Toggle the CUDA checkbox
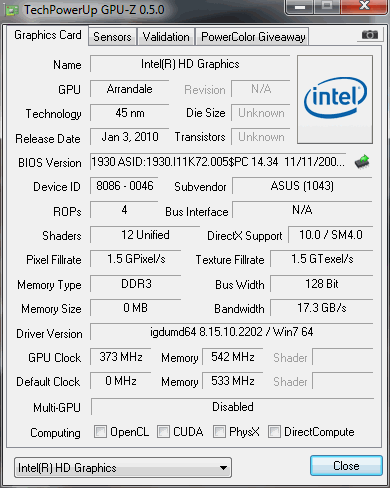The height and width of the screenshot is (488, 390). coord(163,431)
